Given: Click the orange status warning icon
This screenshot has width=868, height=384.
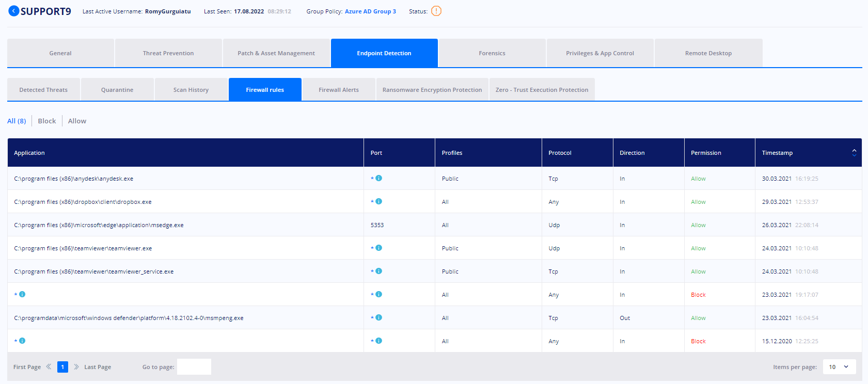Looking at the screenshot, I should click(436, 11).
